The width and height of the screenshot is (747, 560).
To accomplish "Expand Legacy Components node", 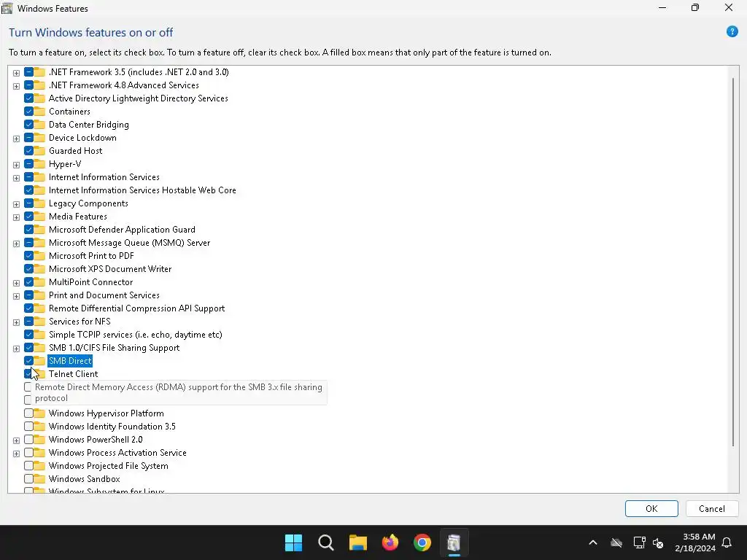I will click(16, 204).
